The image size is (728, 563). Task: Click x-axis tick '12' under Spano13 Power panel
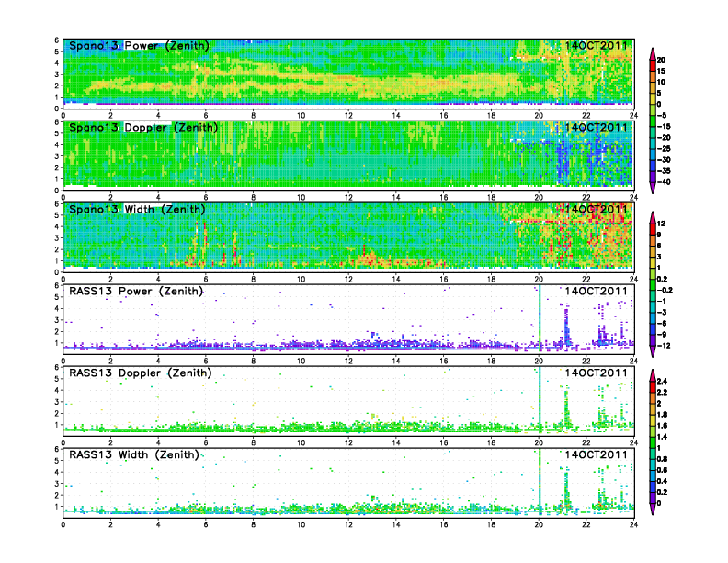(348, 116)
